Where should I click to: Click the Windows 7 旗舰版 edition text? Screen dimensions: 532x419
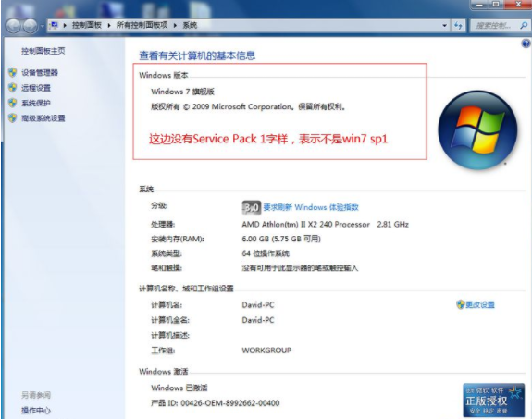pos(182,92)
